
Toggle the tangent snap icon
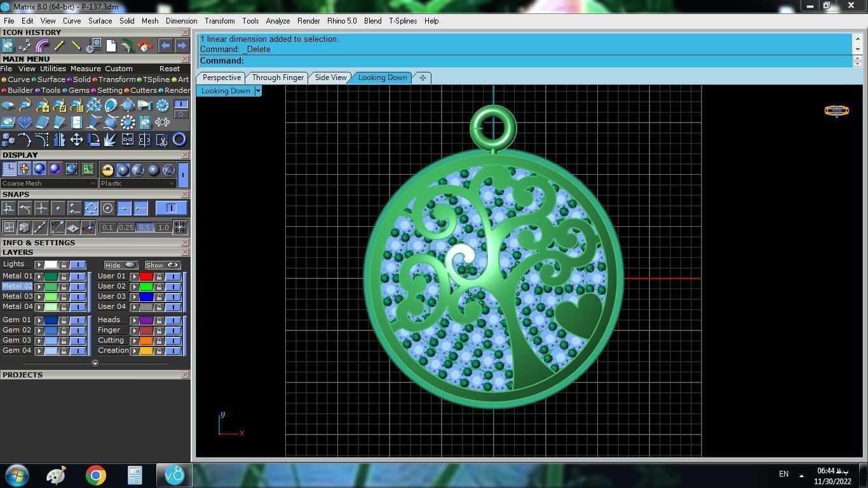click(25, 208)
